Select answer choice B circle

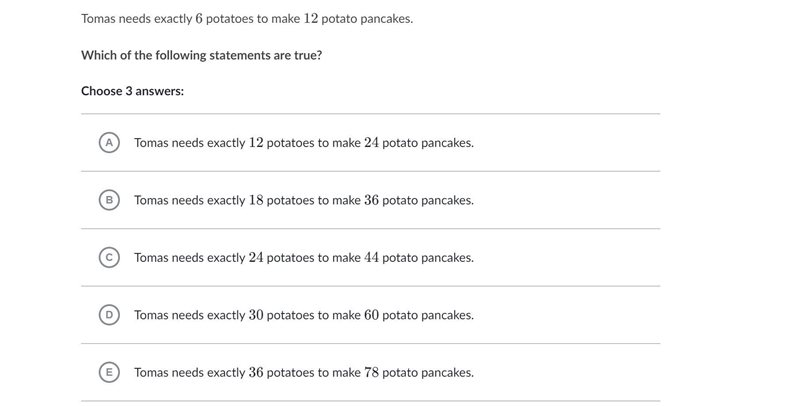coord(109,200)
